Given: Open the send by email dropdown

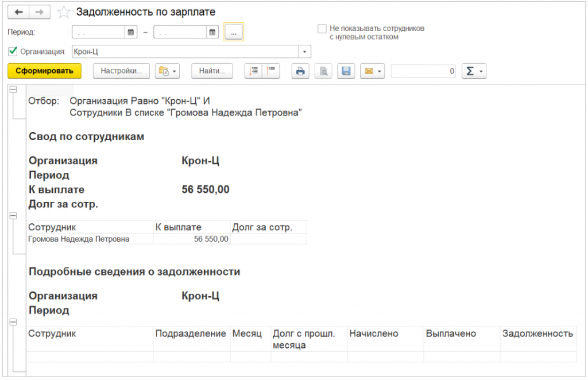Looking at the screenshot, I should (x=372, y=71).
